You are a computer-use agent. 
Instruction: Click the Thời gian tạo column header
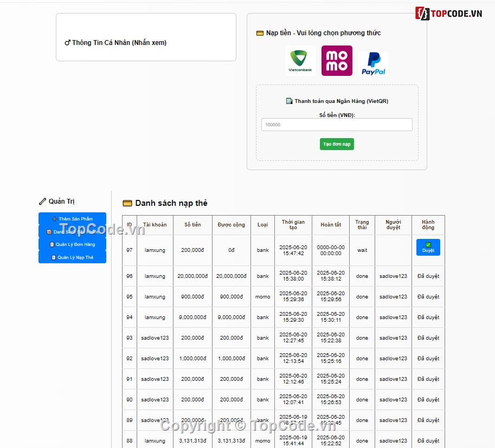[x=293, y=225]
